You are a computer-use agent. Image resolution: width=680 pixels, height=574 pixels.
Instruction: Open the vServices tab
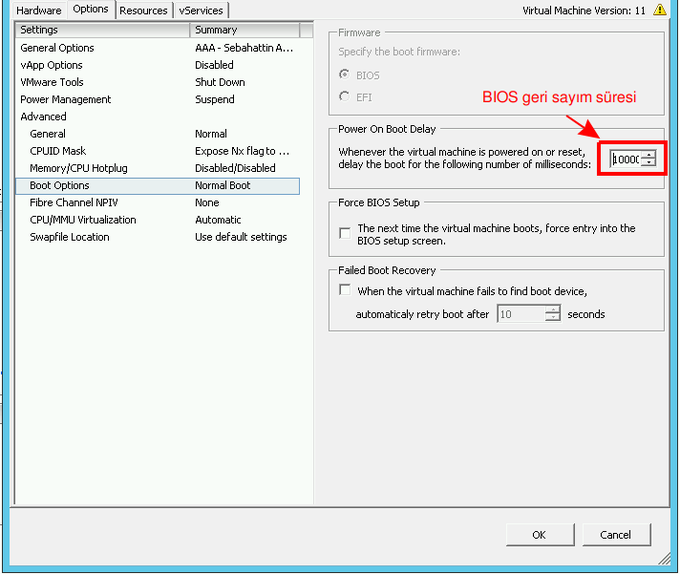[201, 10]
